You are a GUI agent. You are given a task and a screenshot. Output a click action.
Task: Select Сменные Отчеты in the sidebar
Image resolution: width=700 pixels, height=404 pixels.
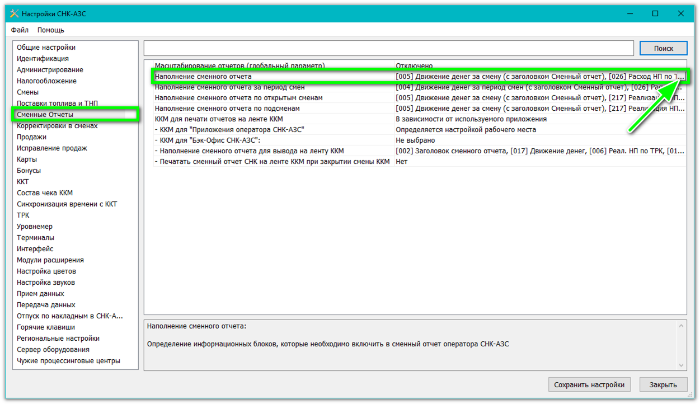pyautogui.click(x=46, y=115)
